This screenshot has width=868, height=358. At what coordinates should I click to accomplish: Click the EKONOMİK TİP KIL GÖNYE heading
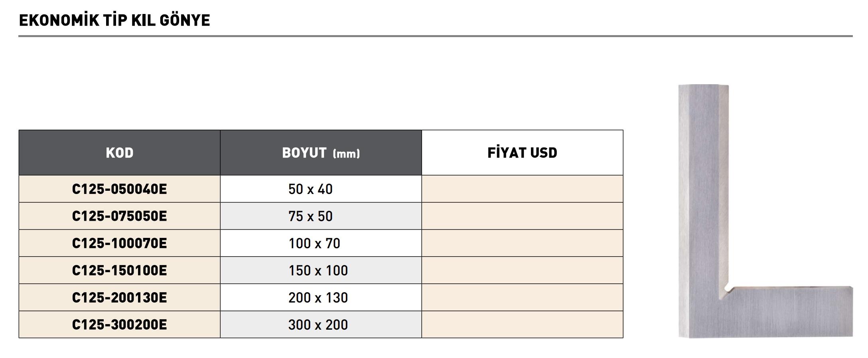coord(114,20)
